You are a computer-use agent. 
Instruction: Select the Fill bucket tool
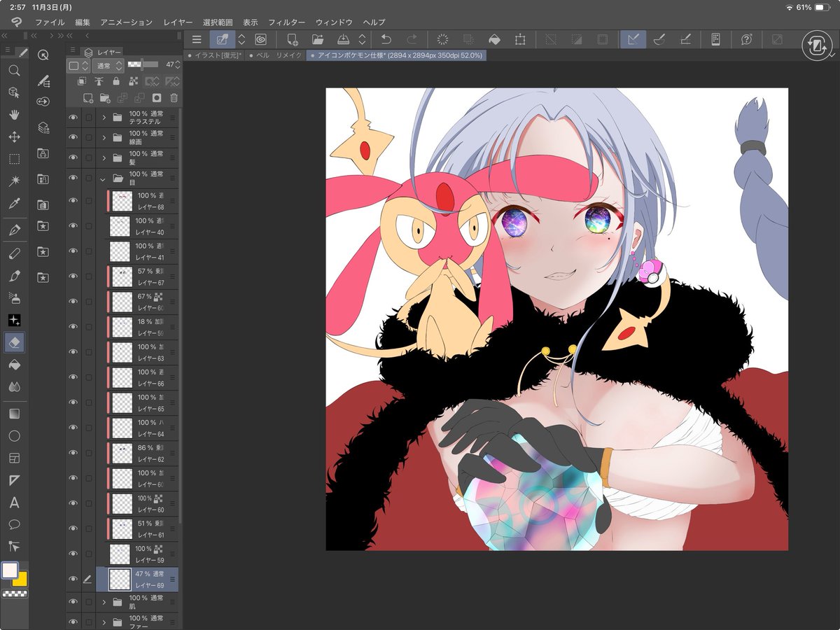[x=14, y=365]
